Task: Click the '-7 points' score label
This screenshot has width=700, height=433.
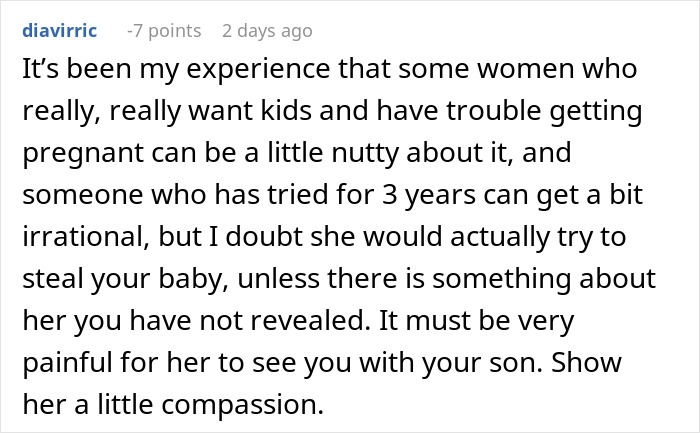Action: [x=164, y=31]
